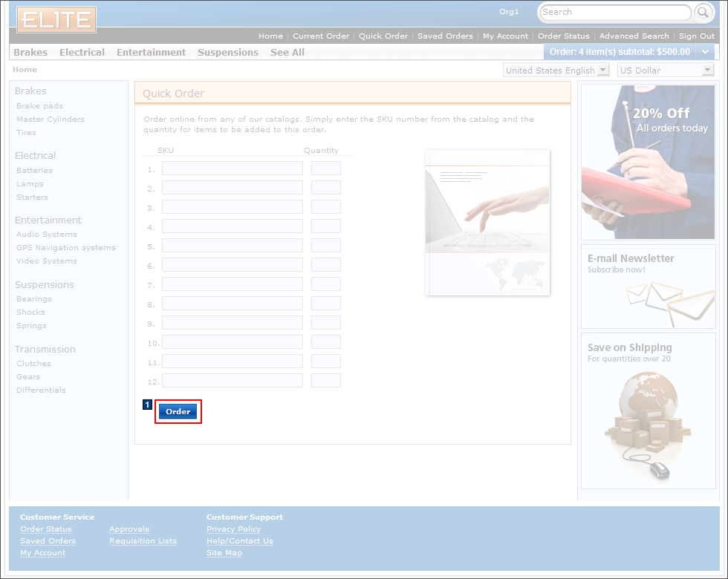
Task: Open Bearings in sidebar
Action: 34,298
